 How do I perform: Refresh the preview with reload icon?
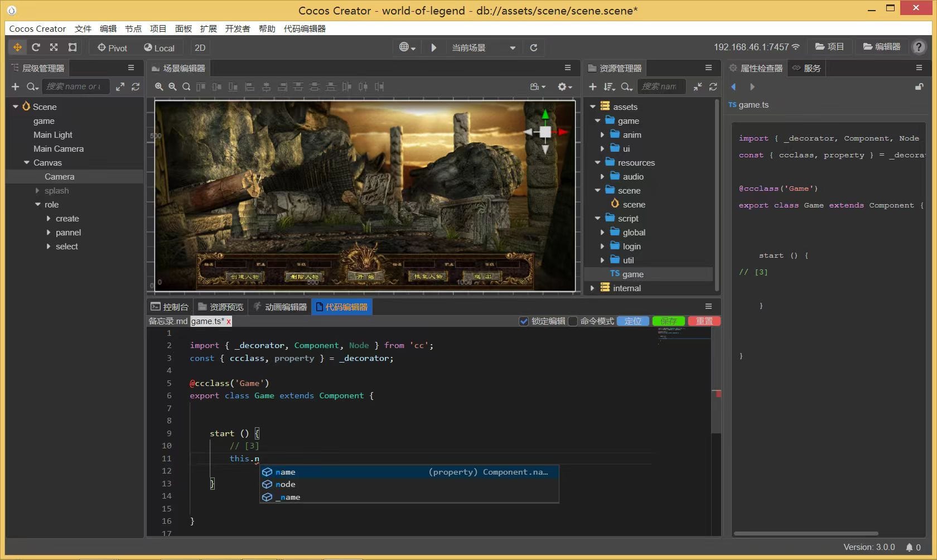[x=534, y=47]
